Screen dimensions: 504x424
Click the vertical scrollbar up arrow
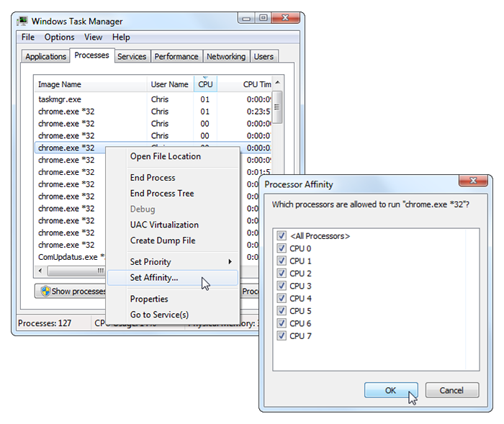pos(278,83)
